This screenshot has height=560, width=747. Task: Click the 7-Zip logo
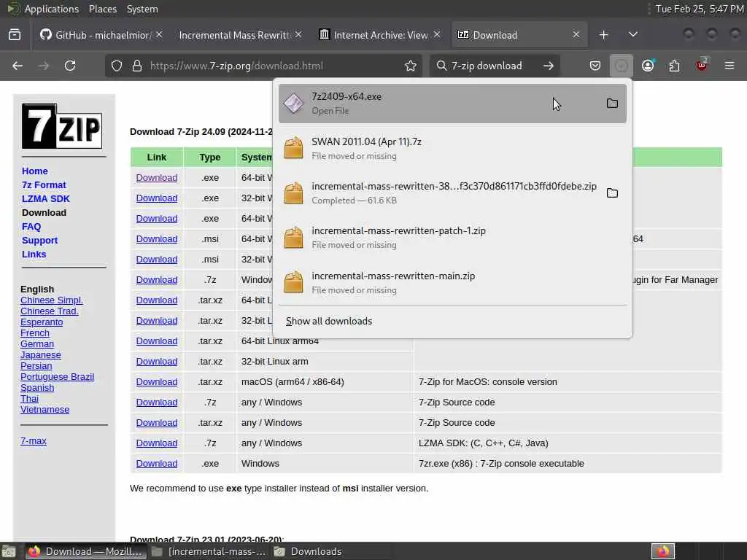coord(62,126)
